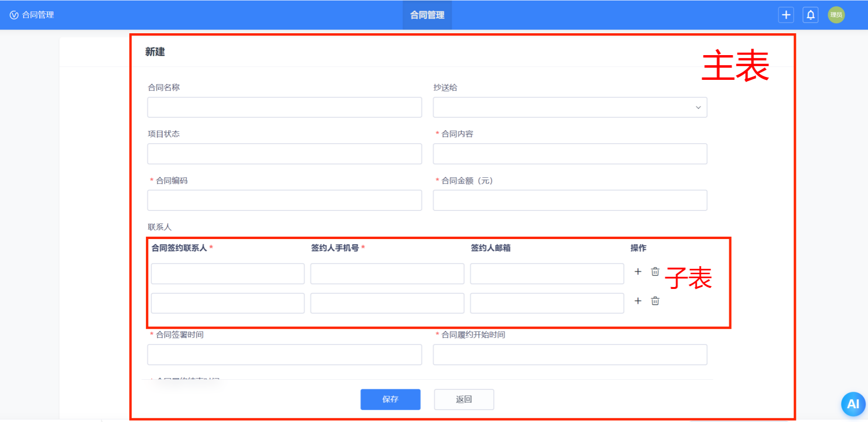Click the 保存 button

pyautogui.click(x=390, y=399)
